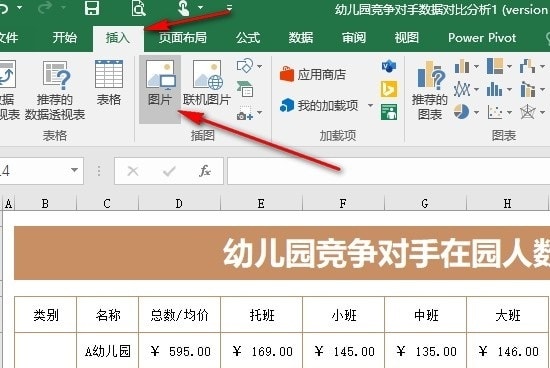This screenshot has width=550, height=368.
Task: Open 推荐的图表 recommended charts
Action: click(x=430, y=90)
